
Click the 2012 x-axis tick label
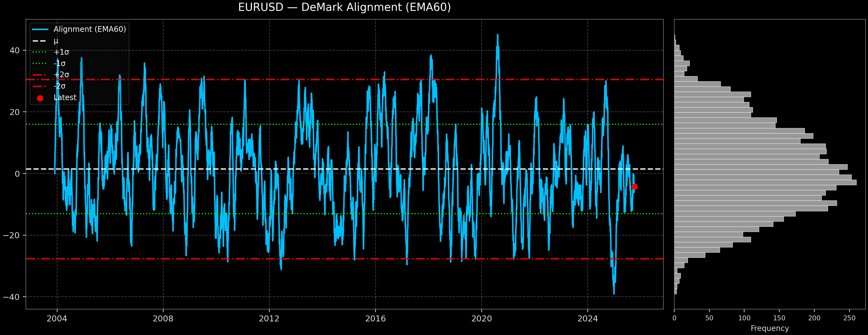point(269,318)
